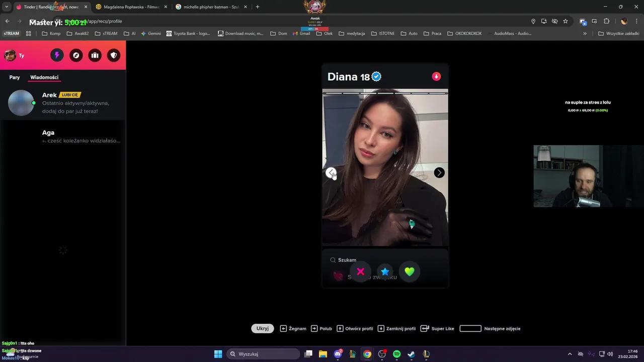Open the Toyota Bank bookmark
Screen dimensions: 644x362
coord(188,34)
